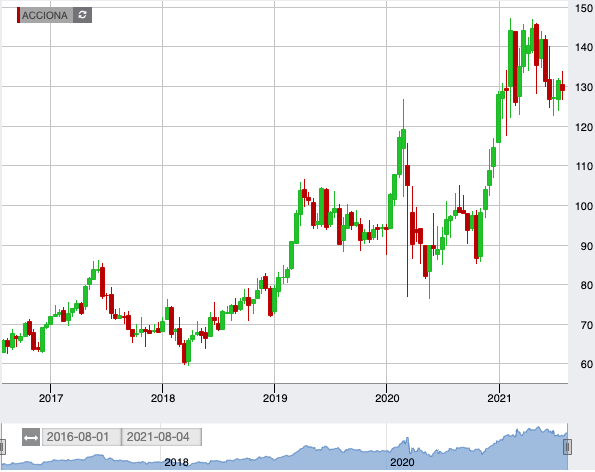Viewport: 595px width, 472px height.
Task: Click the 60 price axis label
Action: tap(587, 365)
